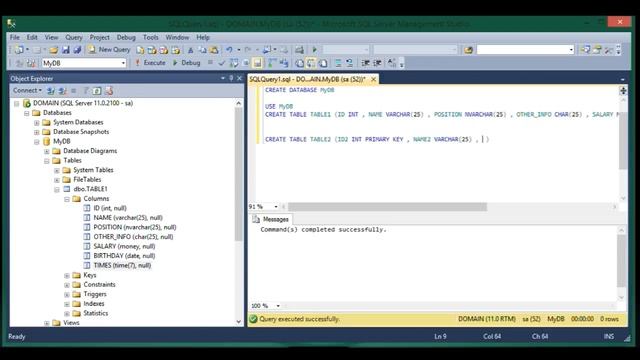Open an Analysis Services XMLA Query

point(176,50)
